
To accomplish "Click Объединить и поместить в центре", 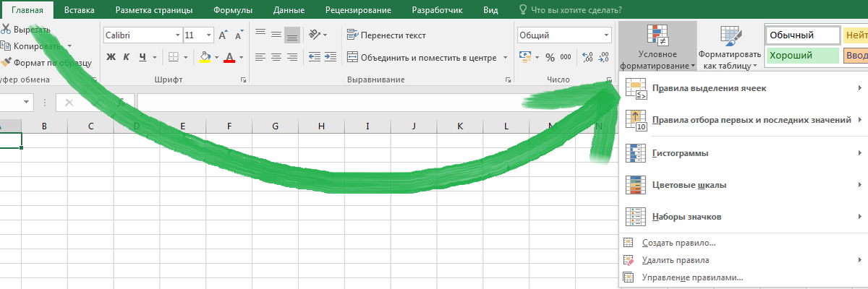I will point(422,58).
